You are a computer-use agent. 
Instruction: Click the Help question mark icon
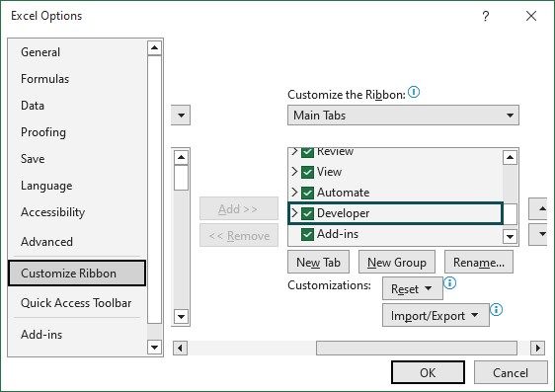click(486, 16)
